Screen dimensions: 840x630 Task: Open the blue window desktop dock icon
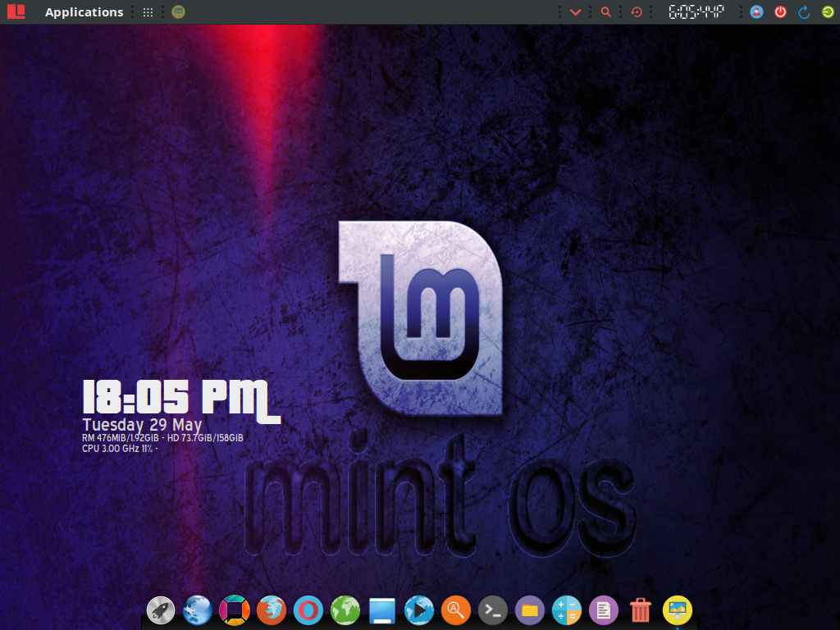click(x=382, y=610)
